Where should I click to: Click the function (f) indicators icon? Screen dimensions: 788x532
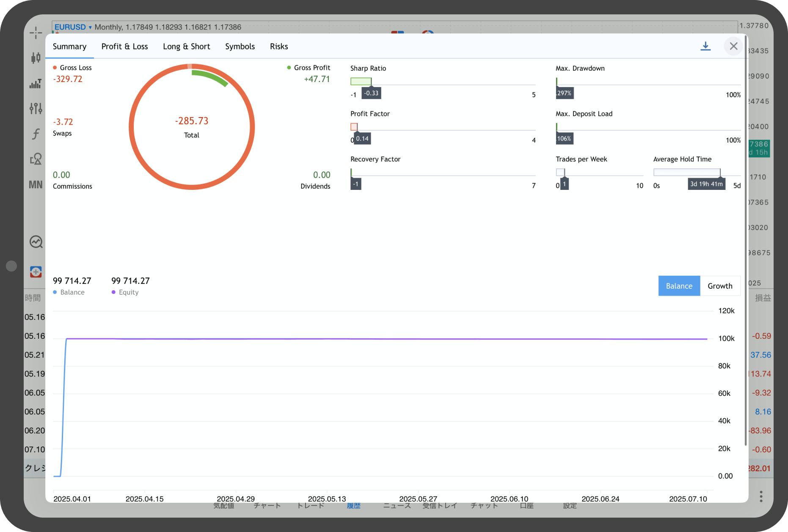[x=36, y=134]
